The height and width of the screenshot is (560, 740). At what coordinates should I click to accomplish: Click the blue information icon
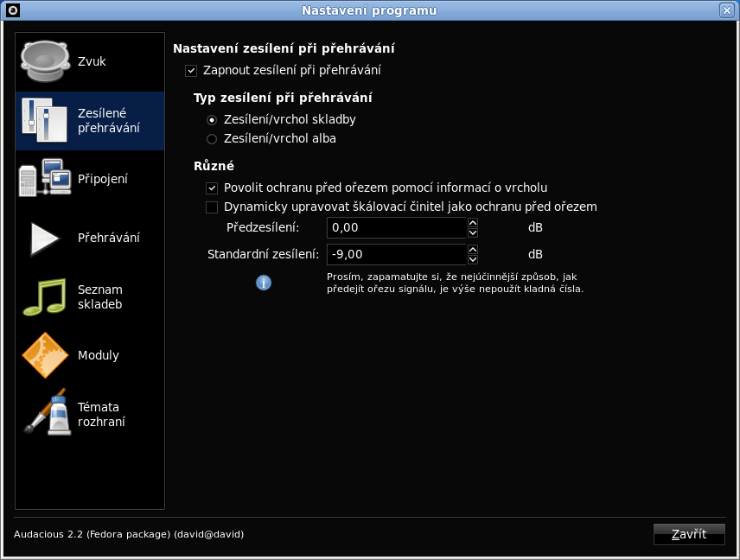[x=264, y=283]
